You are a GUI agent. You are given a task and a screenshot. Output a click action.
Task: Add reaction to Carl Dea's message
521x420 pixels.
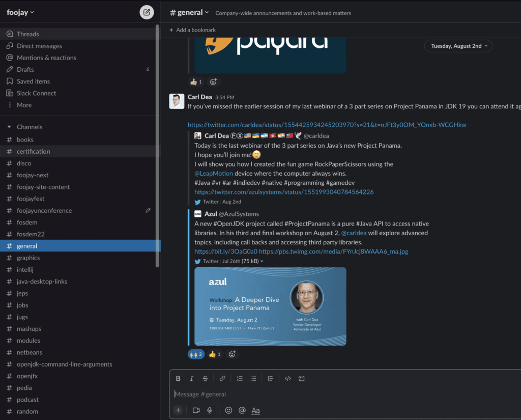point(232,354)
